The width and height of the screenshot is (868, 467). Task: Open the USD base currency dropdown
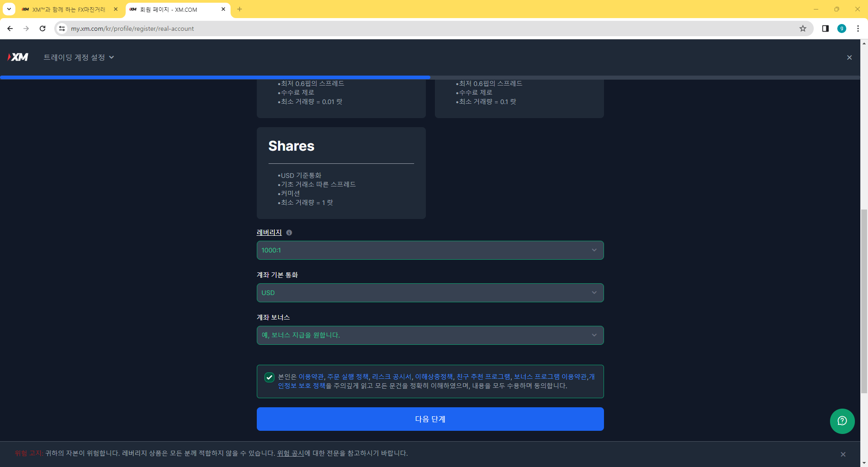(x=430, y=292)
